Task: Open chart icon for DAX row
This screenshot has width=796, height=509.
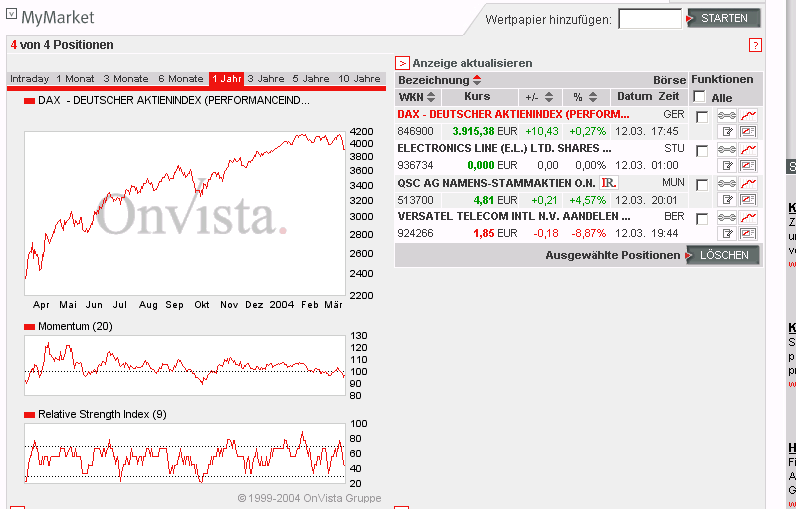Action: click(748, 116)
